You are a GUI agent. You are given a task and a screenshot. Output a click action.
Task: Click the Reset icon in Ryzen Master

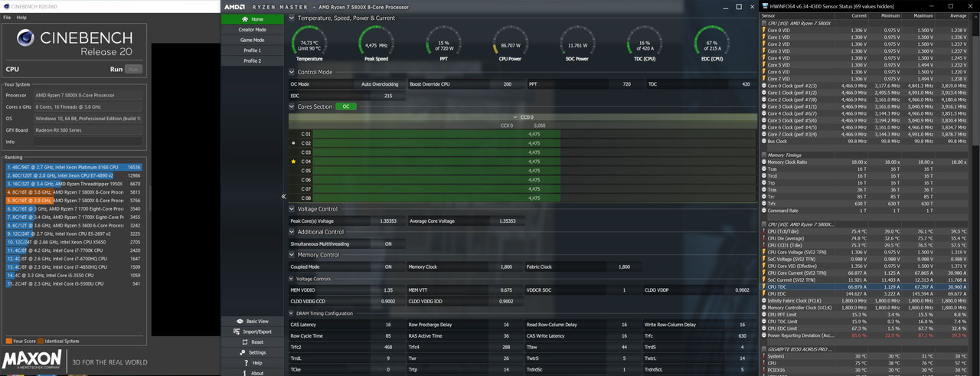point(245,342)
